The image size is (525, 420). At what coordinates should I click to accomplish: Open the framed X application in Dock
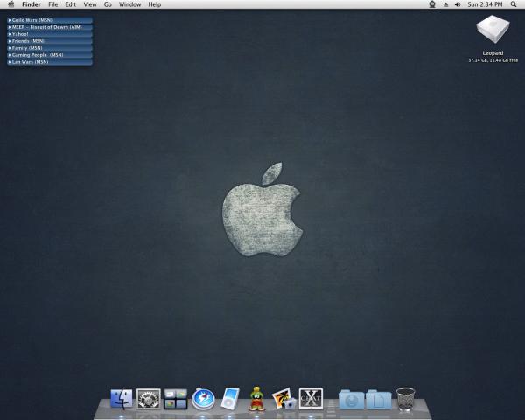coord(311,399)
